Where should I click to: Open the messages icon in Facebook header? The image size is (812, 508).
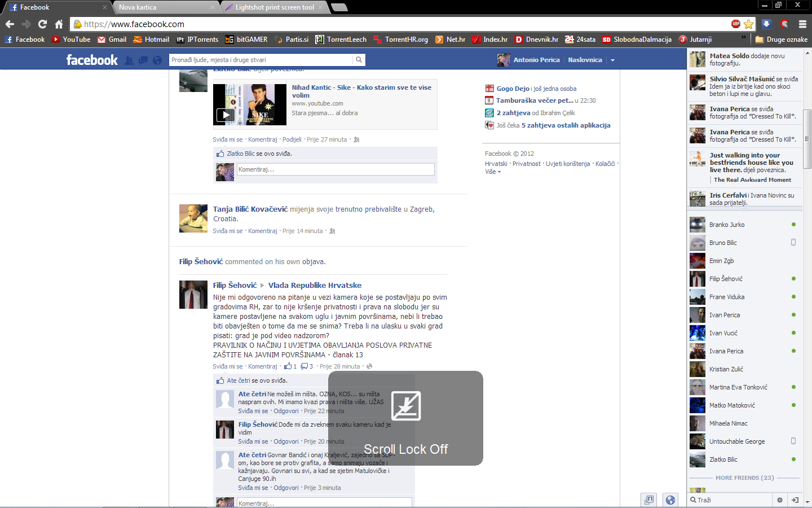[143, 60]
